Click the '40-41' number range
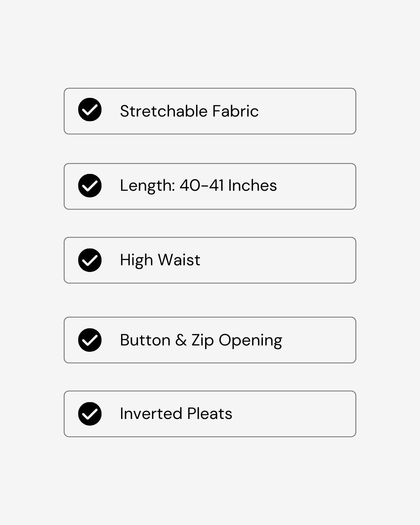This screenshot has height=525, width=420. (202, 185)
